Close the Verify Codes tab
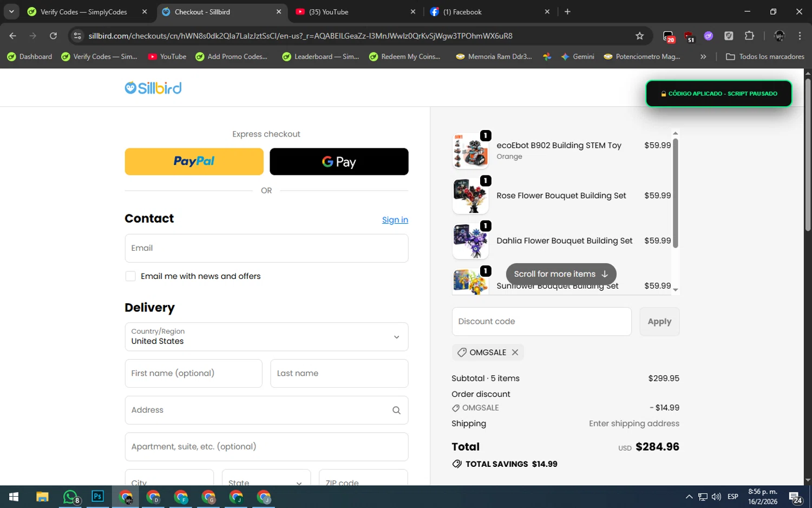Viewport: 812px width, 508px height. (145, 11)
